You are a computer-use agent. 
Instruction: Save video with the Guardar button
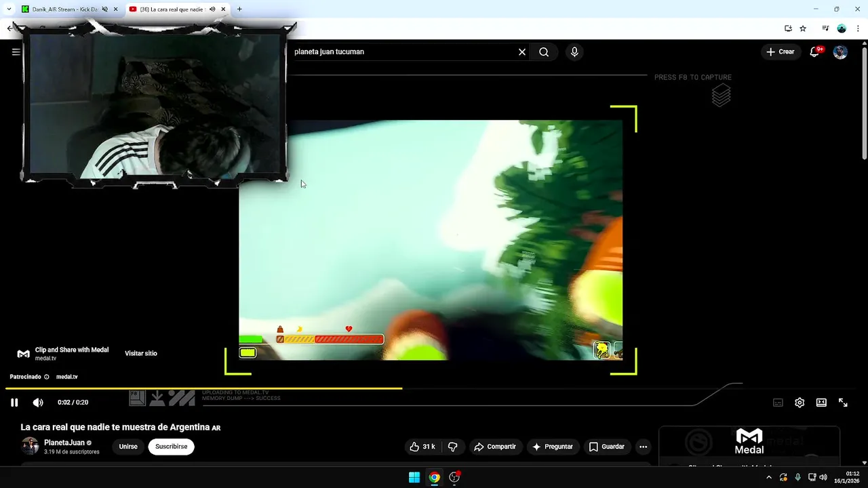pyautogui.click(x=607, y=447)
